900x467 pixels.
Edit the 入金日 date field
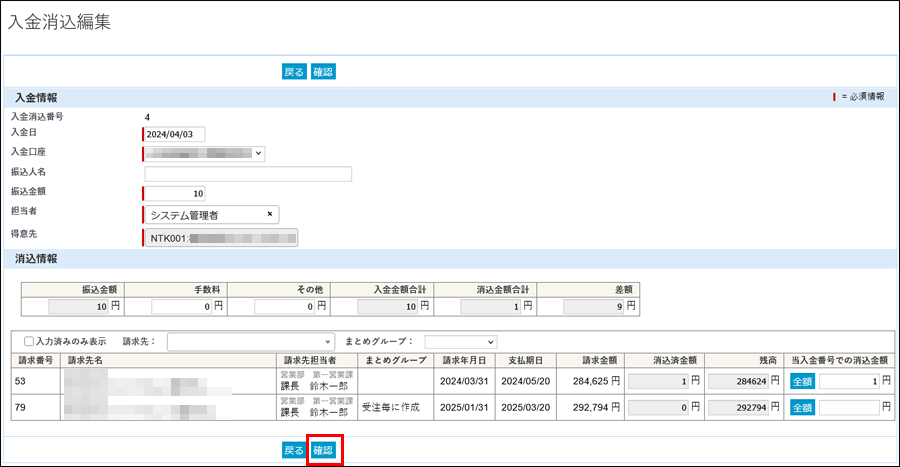(174, 134)
